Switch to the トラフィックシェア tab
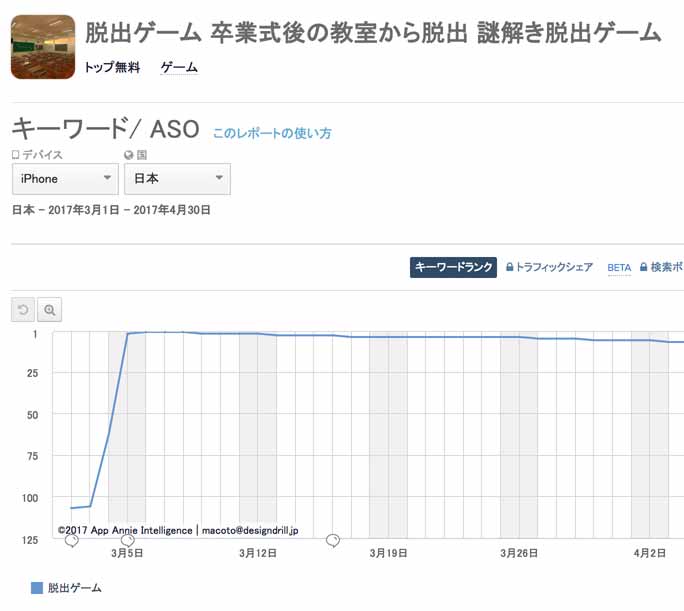The width and height of the screenshot is (684, 611). pos(554,268)
